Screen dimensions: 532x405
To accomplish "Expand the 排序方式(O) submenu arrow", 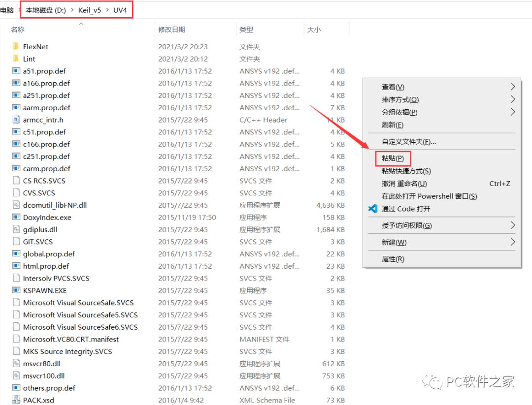I will [513, 99].
